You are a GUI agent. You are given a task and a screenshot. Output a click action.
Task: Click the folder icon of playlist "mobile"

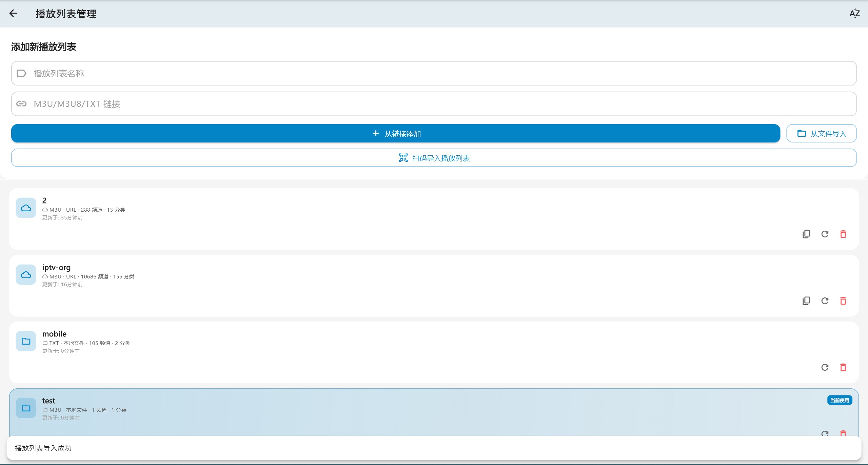click(x=26, y=341)
